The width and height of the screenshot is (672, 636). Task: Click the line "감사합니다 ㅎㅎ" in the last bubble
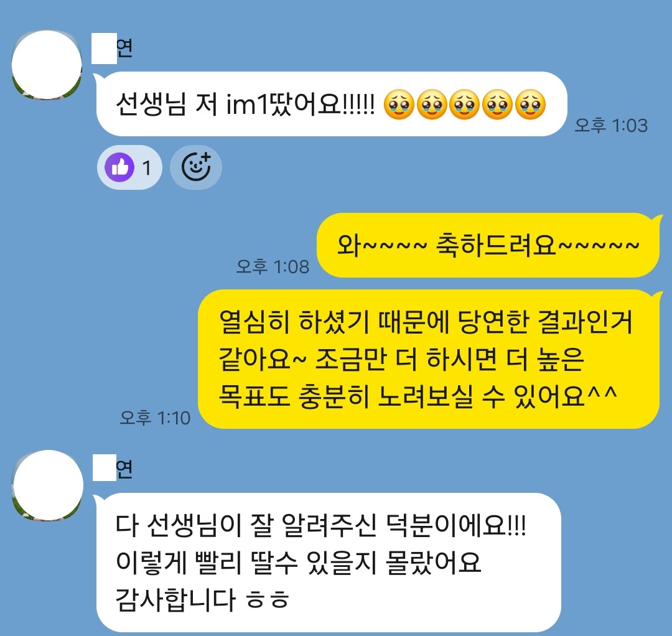tap(202, 599)
